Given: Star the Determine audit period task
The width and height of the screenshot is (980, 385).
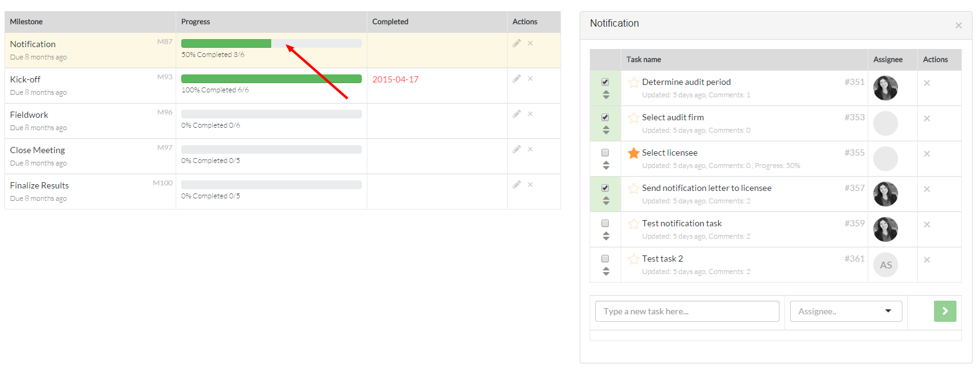Looking at the screenshot, I should [x=633, y=82].
